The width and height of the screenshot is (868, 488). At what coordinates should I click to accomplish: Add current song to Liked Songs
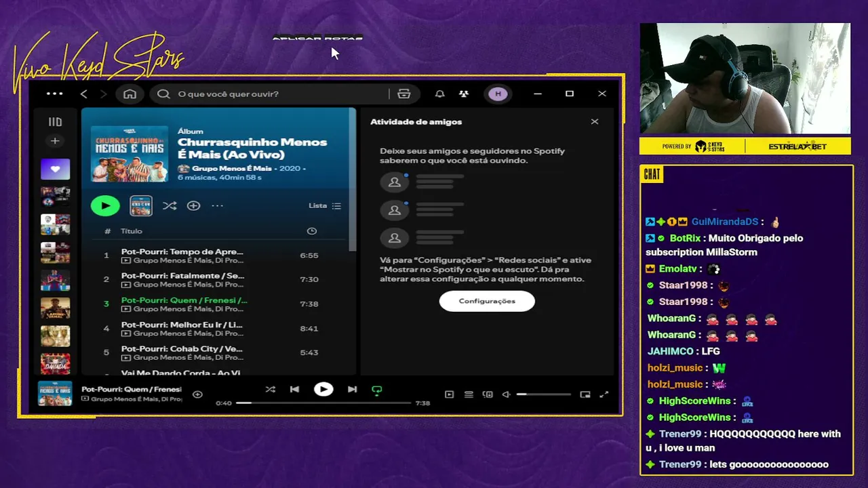(197, 394)
